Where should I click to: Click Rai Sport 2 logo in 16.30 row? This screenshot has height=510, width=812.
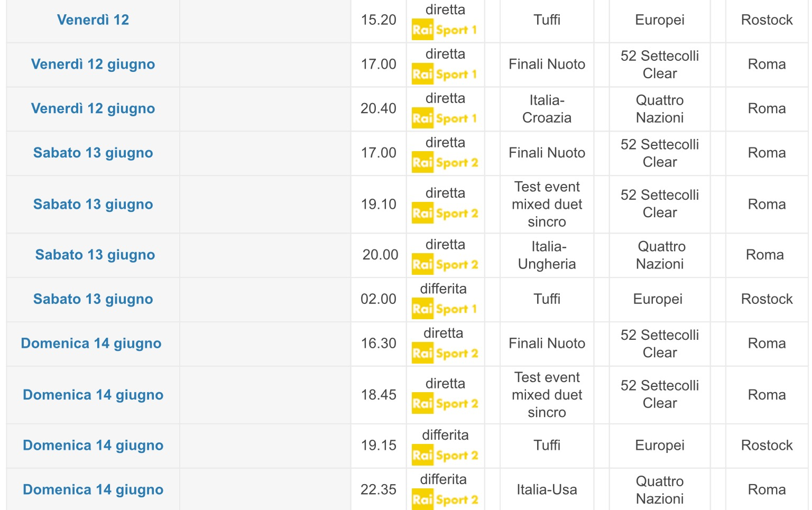[x=445, y=354]
